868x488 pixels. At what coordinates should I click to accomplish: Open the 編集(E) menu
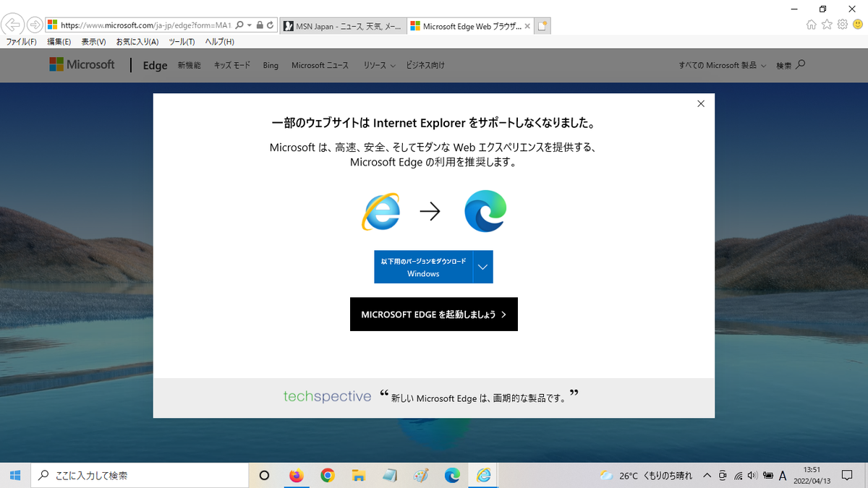59,42
